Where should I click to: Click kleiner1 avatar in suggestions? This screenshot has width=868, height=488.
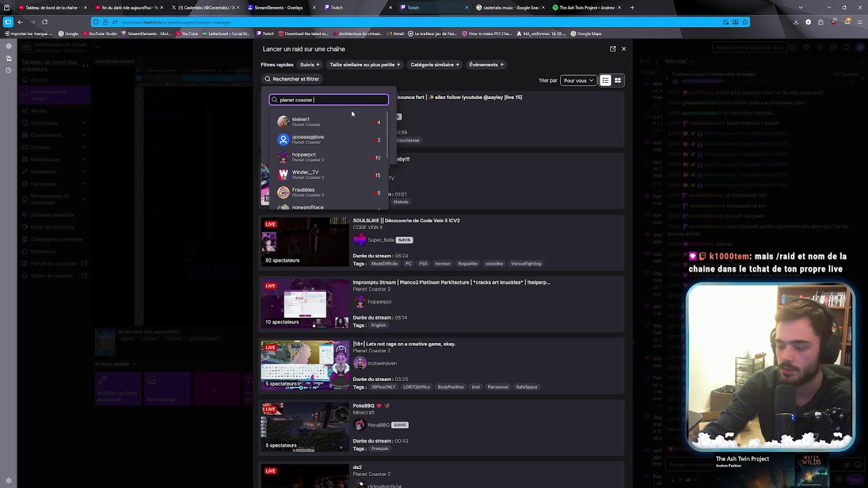pyautogui.click(x=283, y=121)
